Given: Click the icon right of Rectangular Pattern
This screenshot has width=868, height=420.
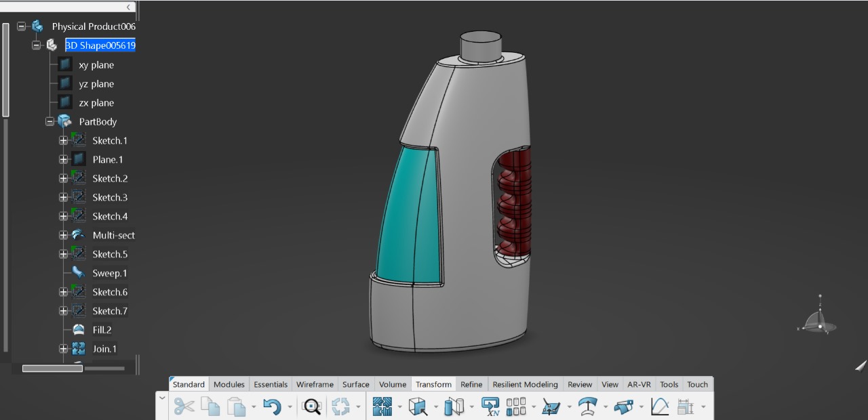Looking at the screenshot, I should [551, 406].
